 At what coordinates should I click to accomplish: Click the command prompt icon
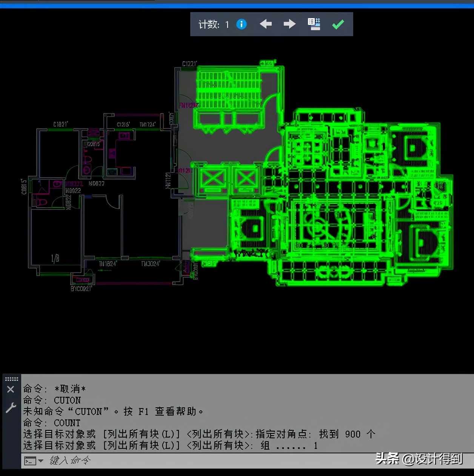click(x=30, y=461)
